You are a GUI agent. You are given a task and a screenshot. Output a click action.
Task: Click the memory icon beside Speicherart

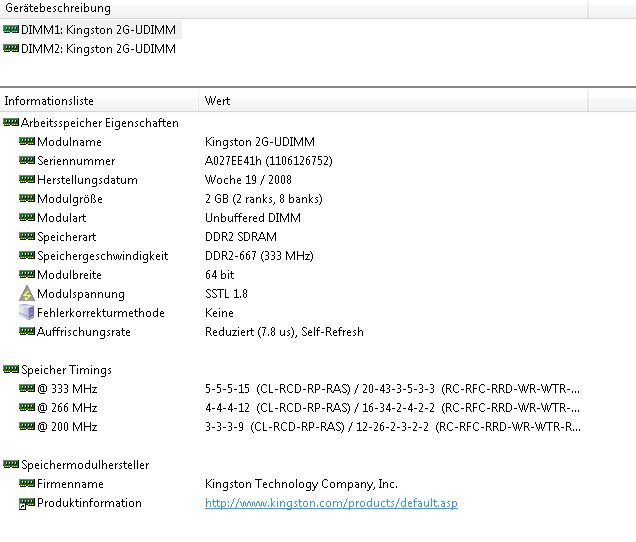point(27,236)
